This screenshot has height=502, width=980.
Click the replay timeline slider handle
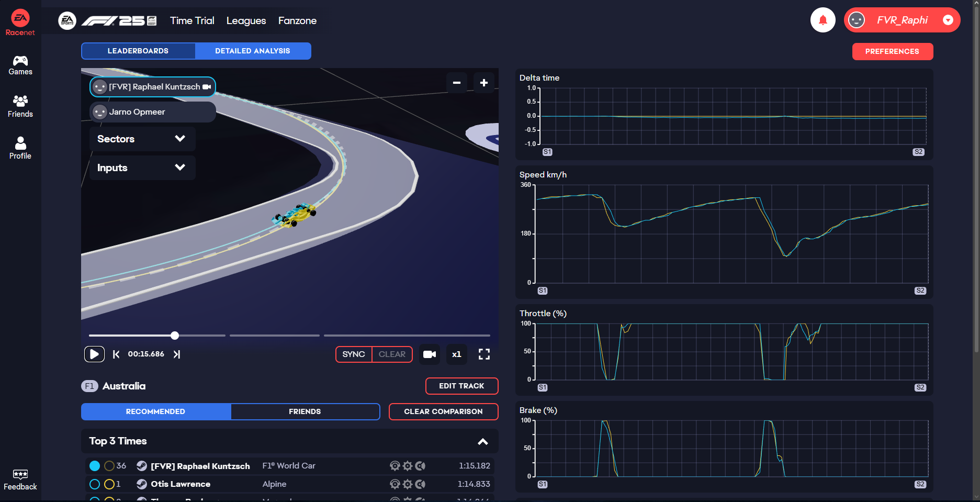[175, 336]
